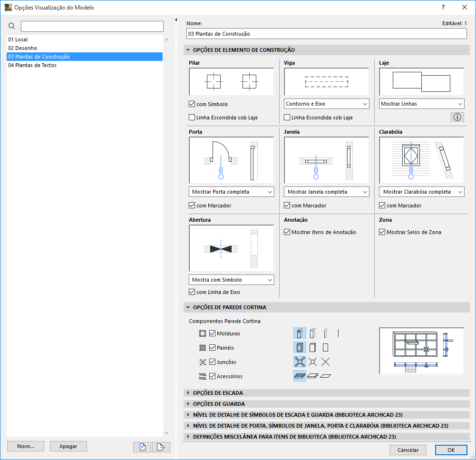The image size is (476, 460).
Task: Click the Novo... button
Action: click(x=25, y=446)
